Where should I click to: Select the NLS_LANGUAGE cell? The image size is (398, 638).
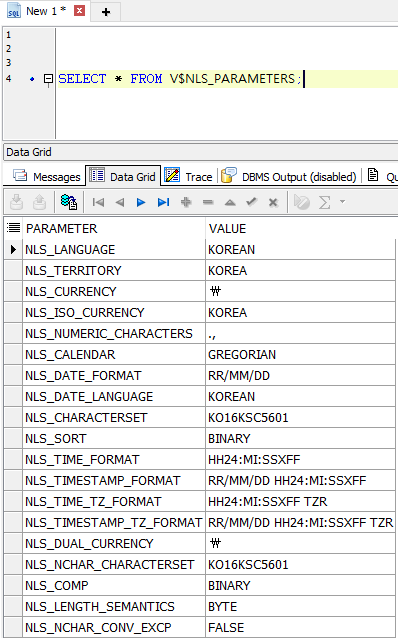[x=114, y=249]
